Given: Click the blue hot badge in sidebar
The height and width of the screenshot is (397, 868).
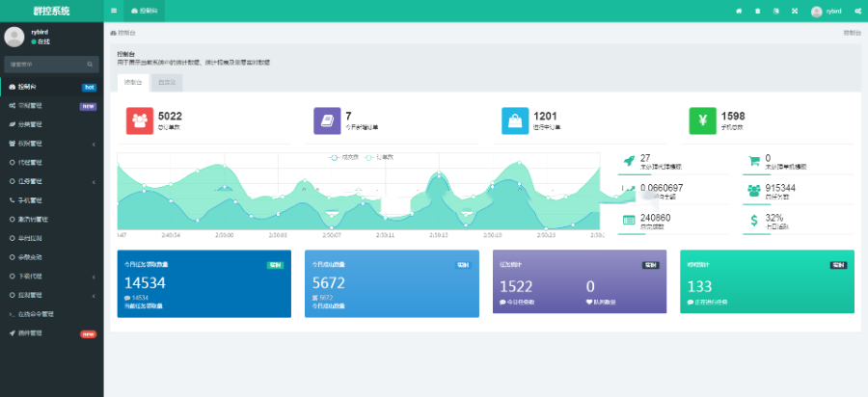Looking at the screenshot, I should (x=89, y=88).
